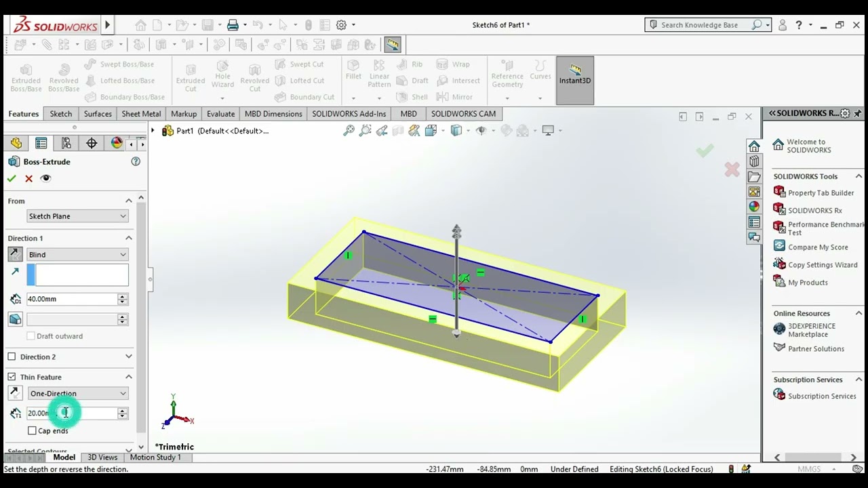
Task: Expand the Part1 tree in the viewport
Action: coord(153,131)
